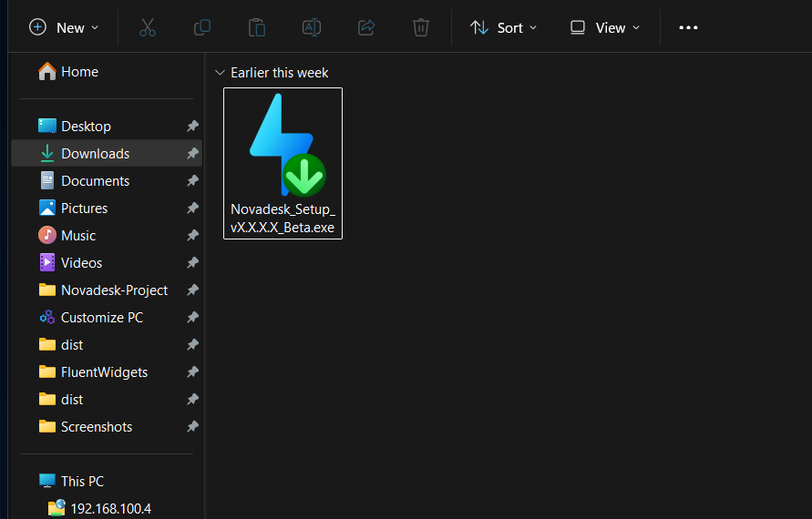The height and width of the screenshot is (519, 812).
Task: Click the Videos film icon in sidebar
Action: pos(47,262)
